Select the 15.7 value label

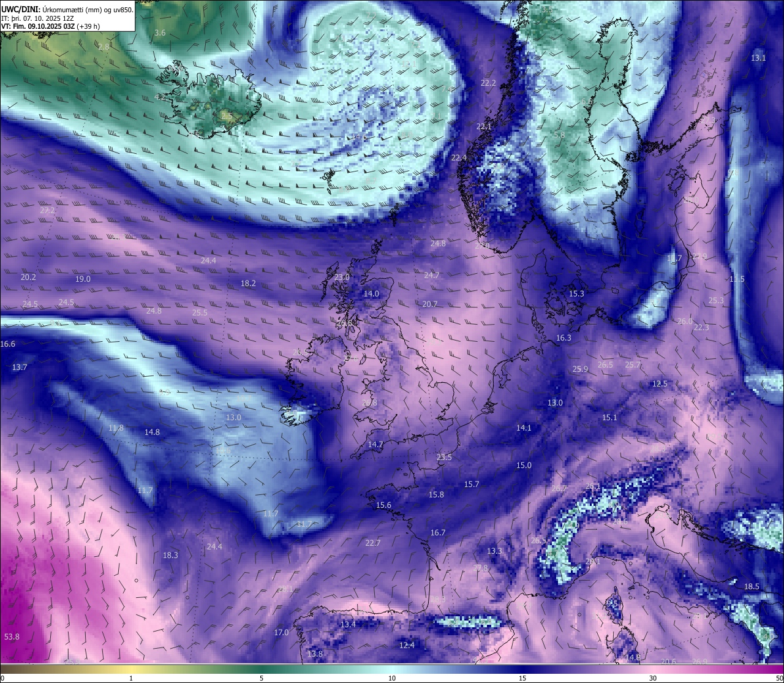click(471, 484)
